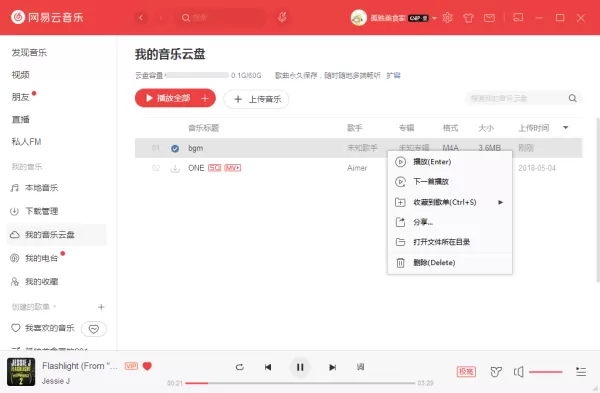The image size is (600, 393).
Task: Choose 打开文件所在目录 in context menu
Action: click(450, 242)
